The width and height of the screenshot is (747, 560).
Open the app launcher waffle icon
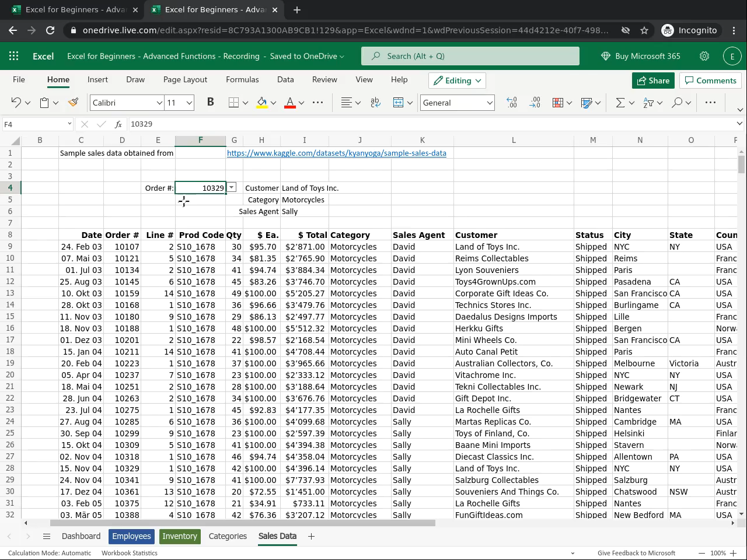[x=14, y=56]
